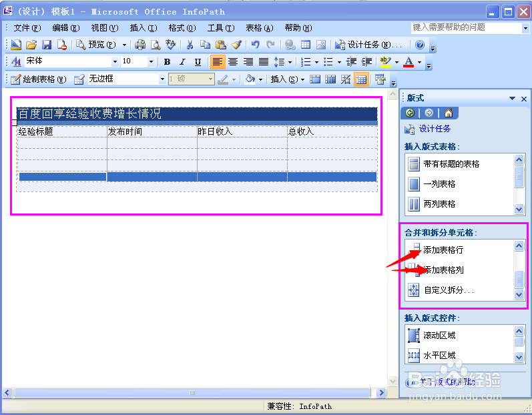The image size is (532, 415).
Task: Choose 自定义拆分... option
Action: point(449,290)
